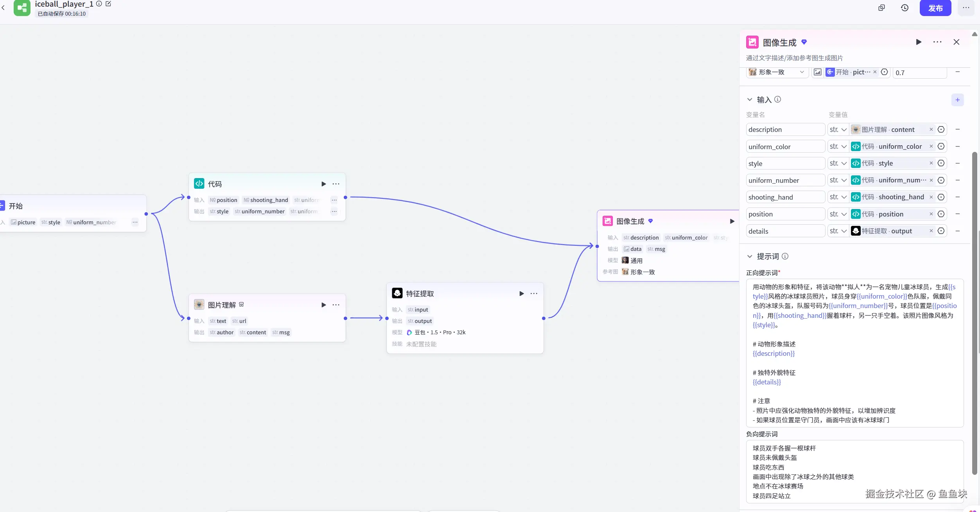Collapse the 输入 section
The width and height of the screenshot is (980, 512).
pyautogui.click(x=750, y=100)
